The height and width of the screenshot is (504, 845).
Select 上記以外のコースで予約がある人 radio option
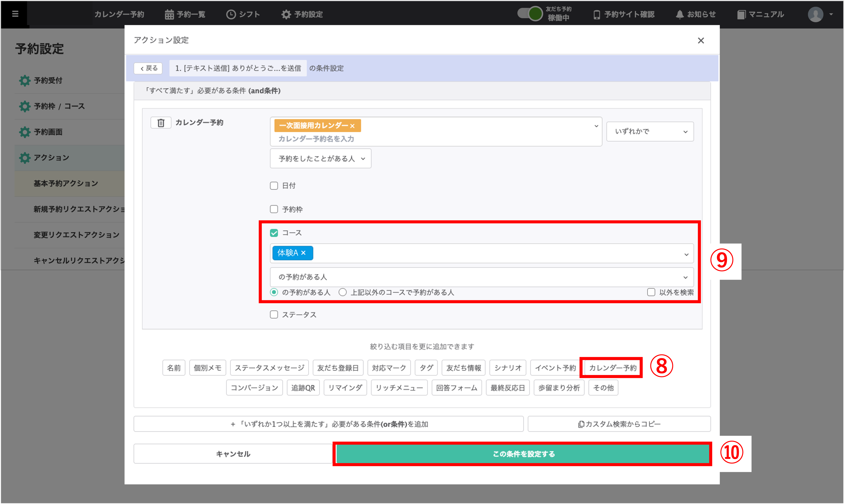[343, 292]
